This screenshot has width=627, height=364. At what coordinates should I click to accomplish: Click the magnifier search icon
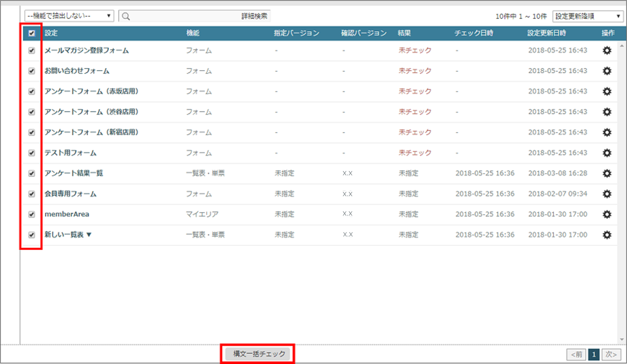[x=126, y=16]
